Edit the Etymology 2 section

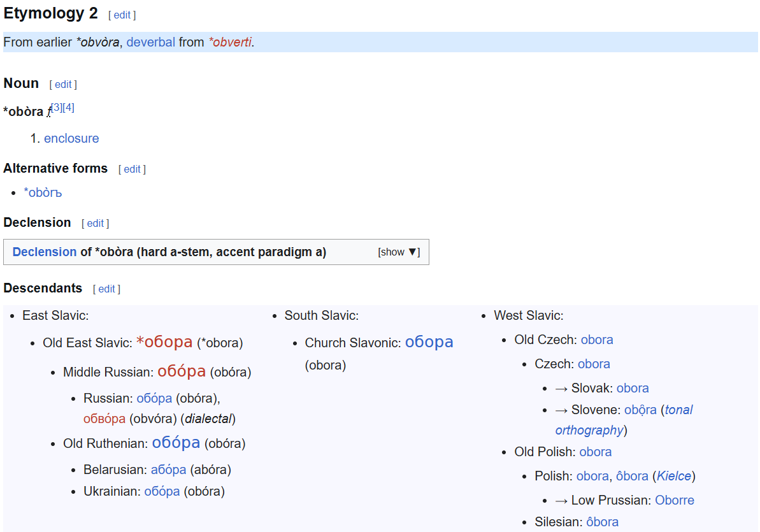tap(122, 15)
